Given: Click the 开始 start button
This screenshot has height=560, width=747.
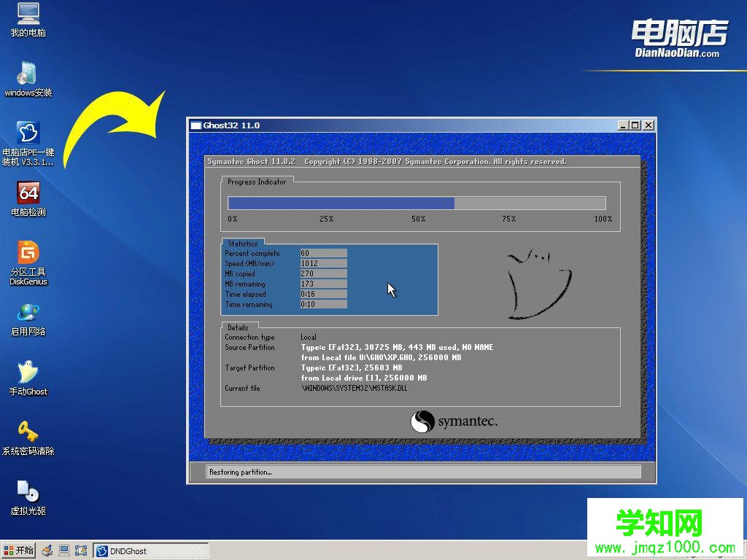Looking at the screenshot, I should tap(18, 551).
